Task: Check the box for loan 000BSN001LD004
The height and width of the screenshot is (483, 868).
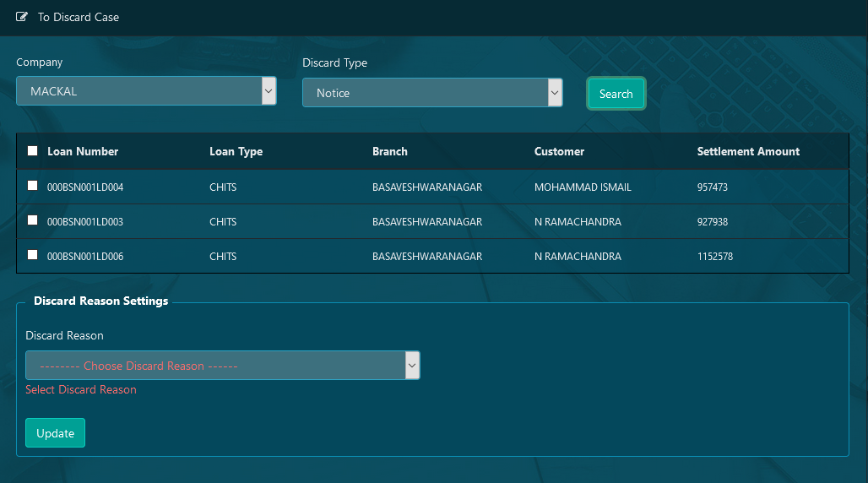Action: [x=33, y=186]
